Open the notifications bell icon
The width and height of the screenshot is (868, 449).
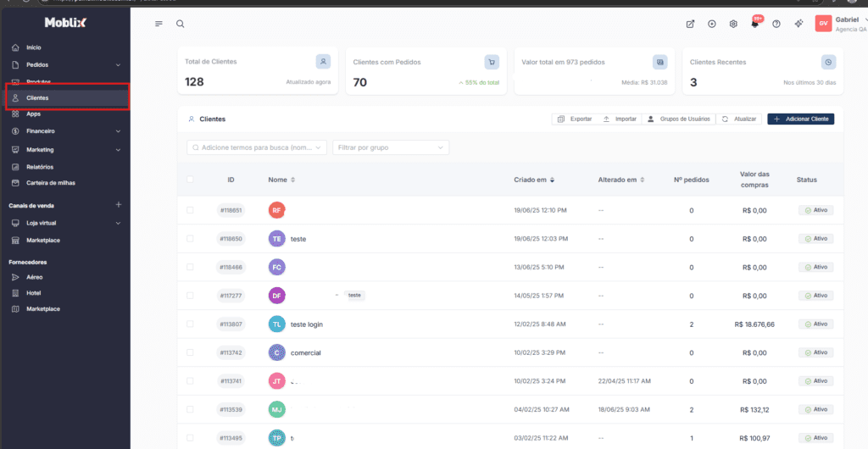[754, 24]
